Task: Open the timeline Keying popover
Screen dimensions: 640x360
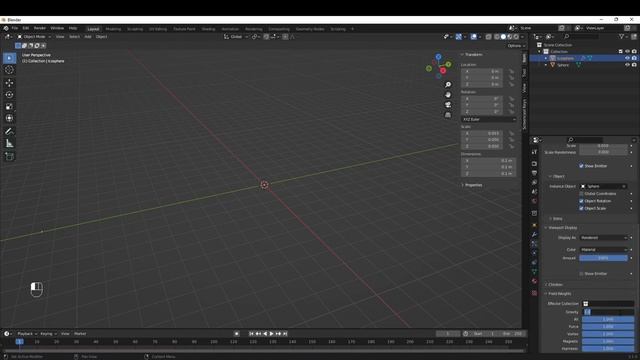Action: 48,334
